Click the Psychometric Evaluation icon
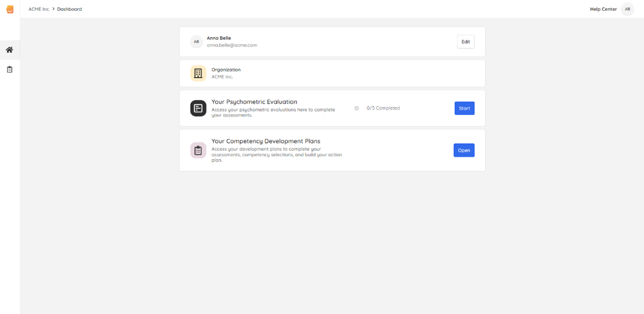The height and width of the screenshot is (314, 644). pyautogui.click(x=198, y=108)
